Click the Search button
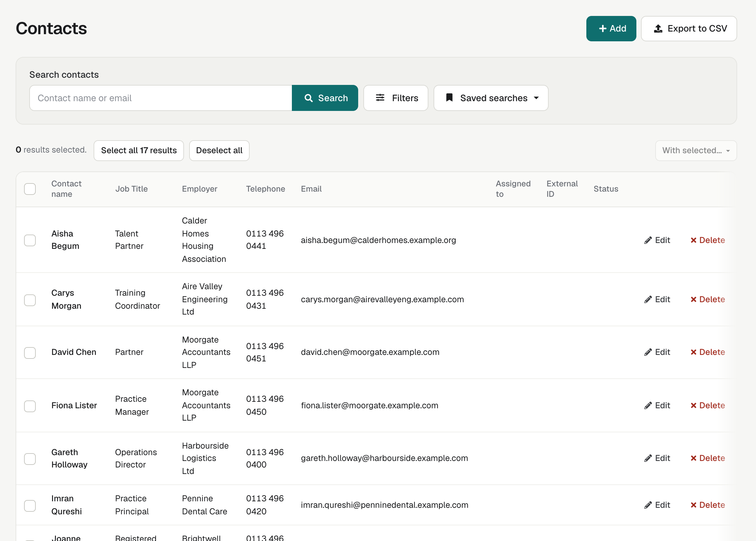 click(x=325, y=98)
